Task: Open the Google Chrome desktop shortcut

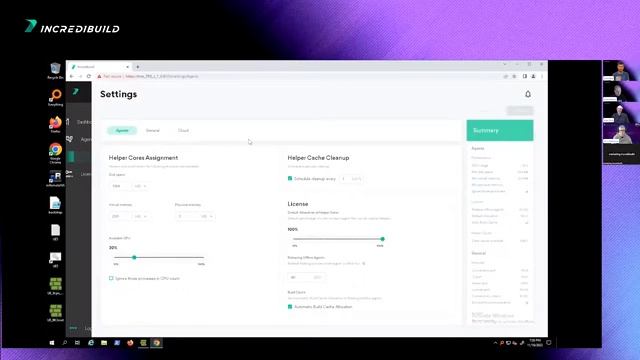Action: click(55, 153)
